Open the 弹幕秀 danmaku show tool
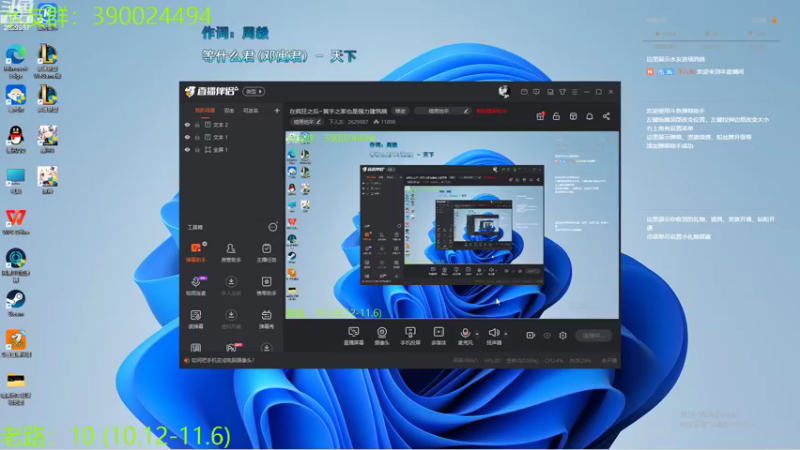The height and width of the screenshot is (450, 800). pos(266,319)
